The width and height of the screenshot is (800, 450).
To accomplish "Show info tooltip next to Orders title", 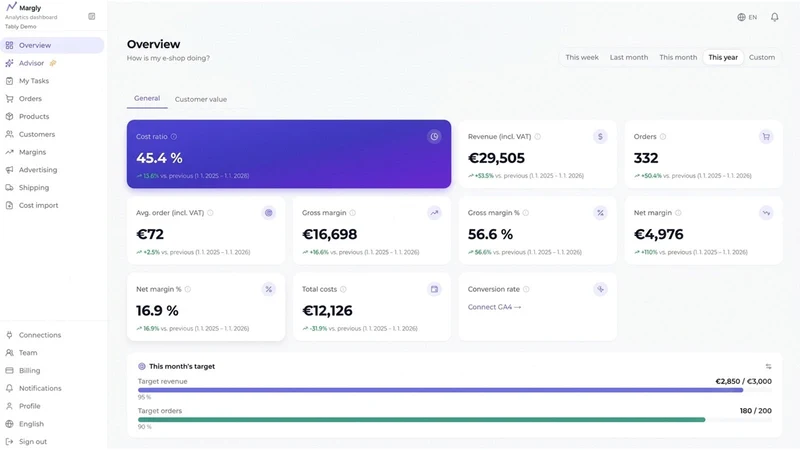I will pos(663,137).
